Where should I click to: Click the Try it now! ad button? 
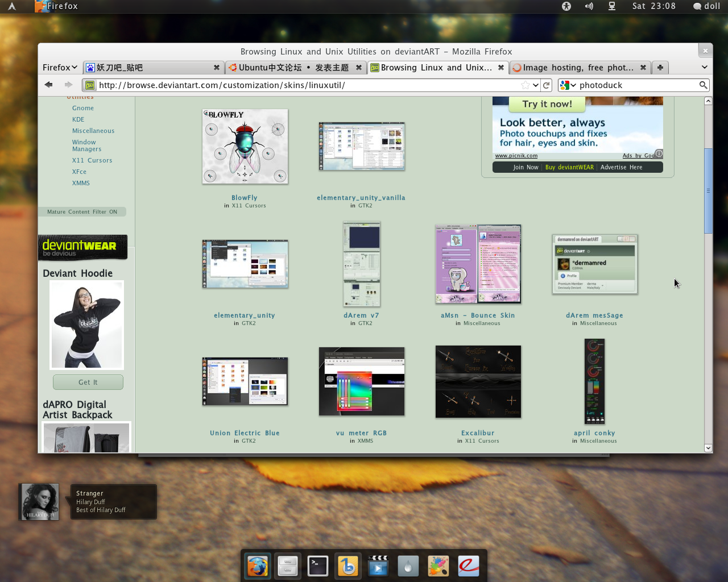coord(547,104)
